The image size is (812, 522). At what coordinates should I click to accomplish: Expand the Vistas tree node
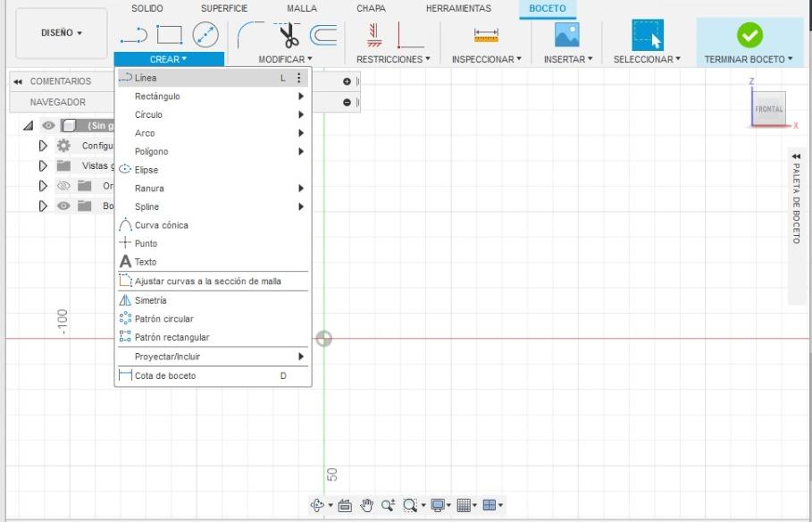[x=43, y=166]
